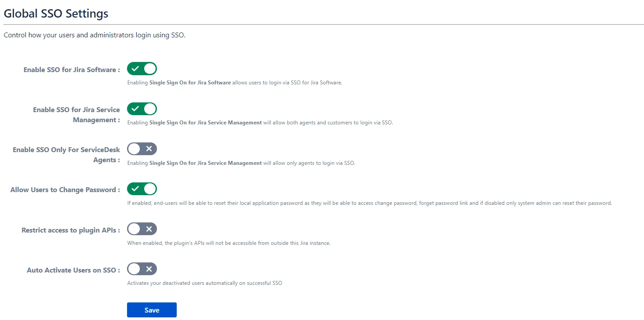Click the blue Save button

pos(152,310)
